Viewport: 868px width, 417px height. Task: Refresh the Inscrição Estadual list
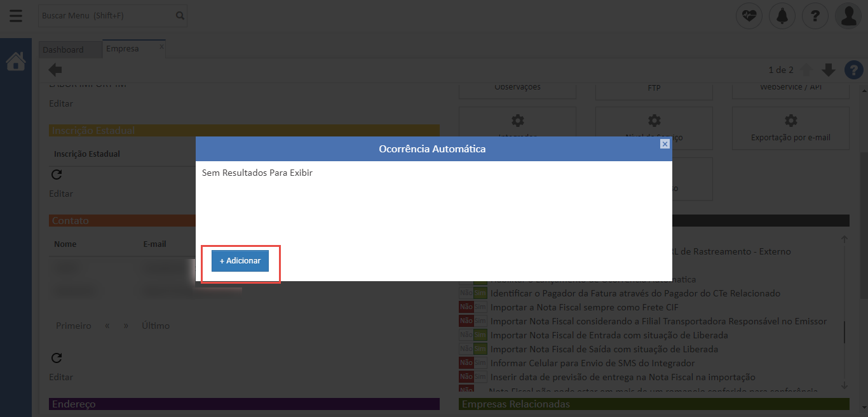click(56, 175)
